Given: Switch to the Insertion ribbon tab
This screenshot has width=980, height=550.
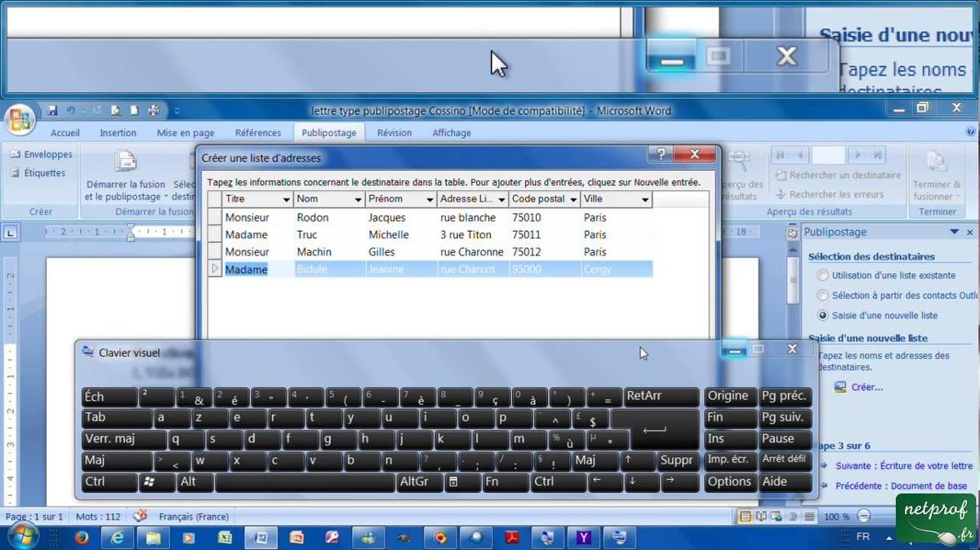Looking at the screenshot, I should (118, 133).
